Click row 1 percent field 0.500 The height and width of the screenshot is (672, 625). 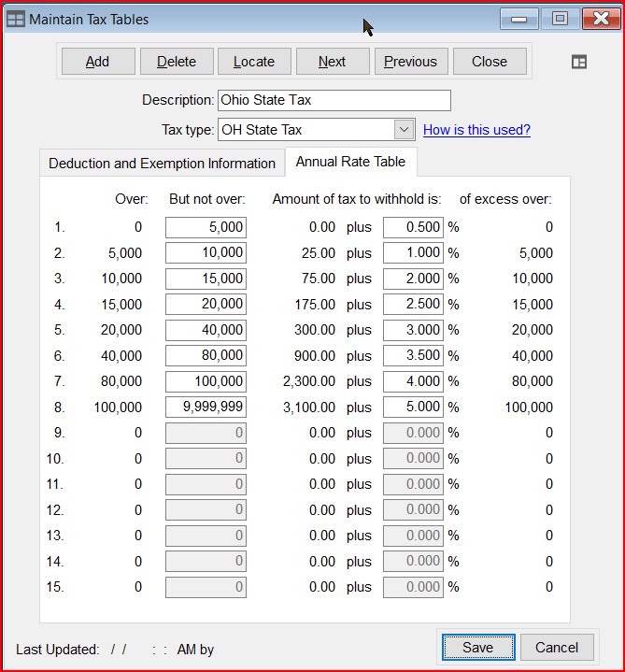pos(413,227)
